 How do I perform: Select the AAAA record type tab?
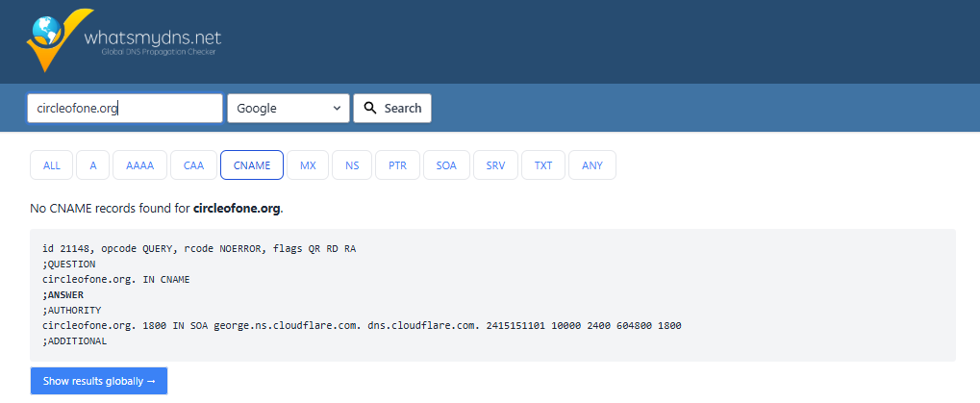pyautogui.click(x=140, y=165)
